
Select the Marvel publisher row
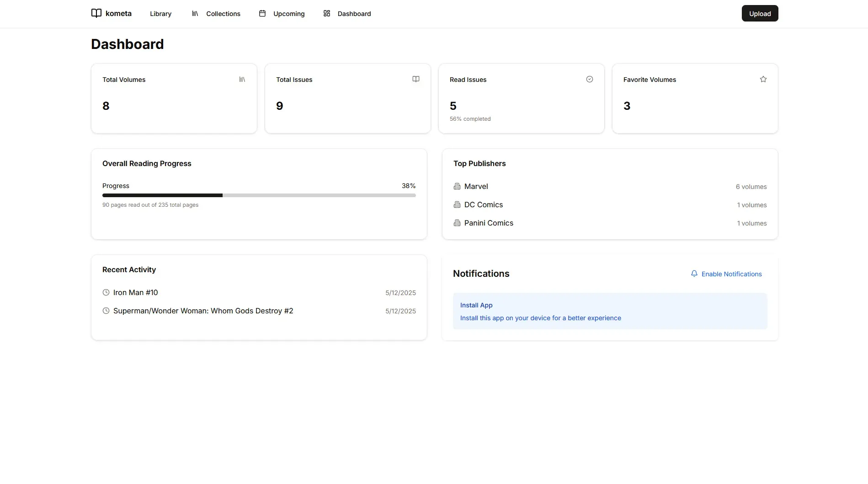click(610, 186)
